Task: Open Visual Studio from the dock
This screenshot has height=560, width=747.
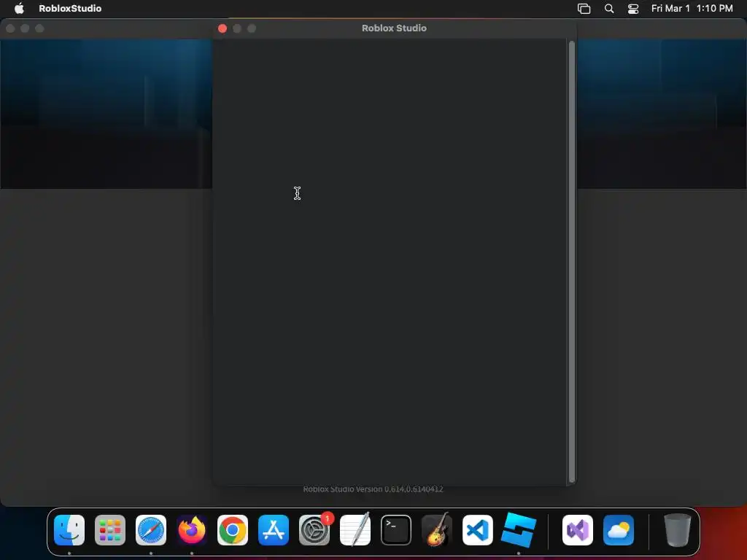Action: pyautogui.click(x=578, y=530)
